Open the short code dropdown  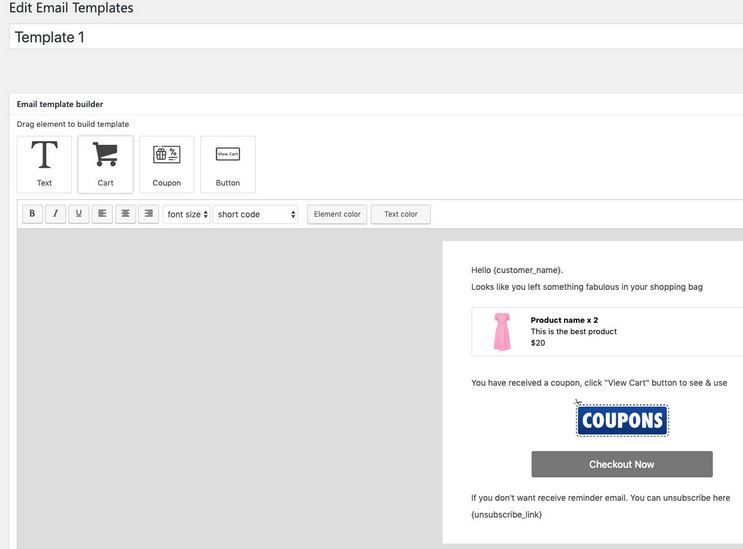[255, 214]
